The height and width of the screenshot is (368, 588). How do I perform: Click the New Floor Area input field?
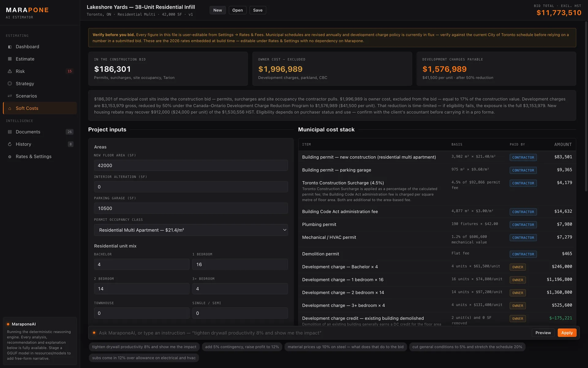click(x=191, y=165)
